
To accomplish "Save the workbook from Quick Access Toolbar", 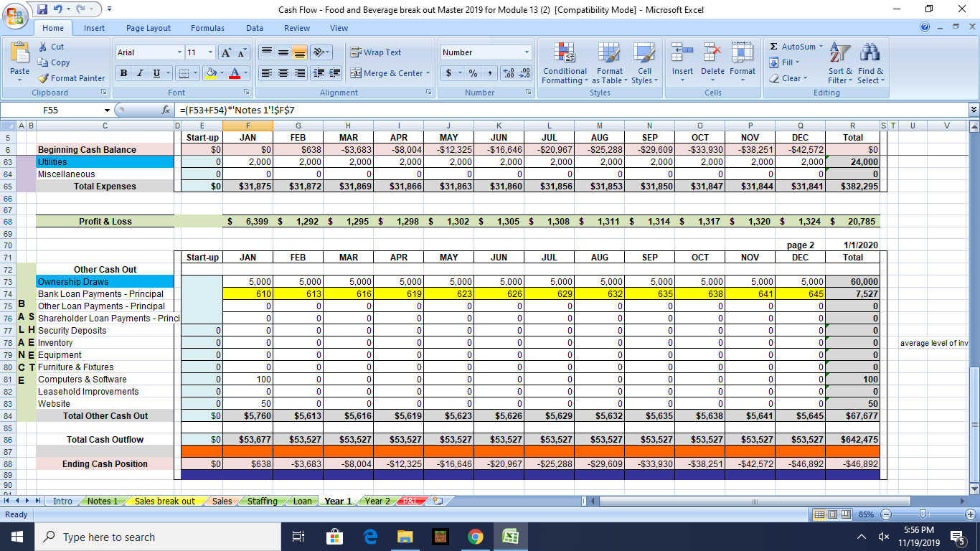I will (x=42, y=9).
